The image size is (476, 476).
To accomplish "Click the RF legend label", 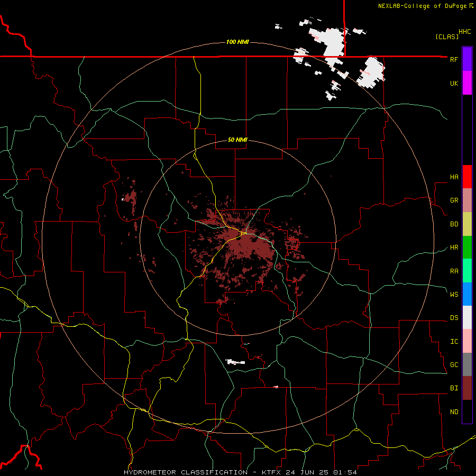I will click(x=454, y=59).
